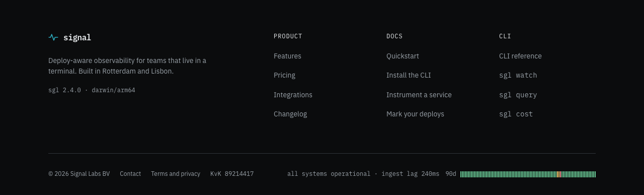Select the PRODUCT column heading
Viewport: 644px width, 195px height.
(288, 36)
